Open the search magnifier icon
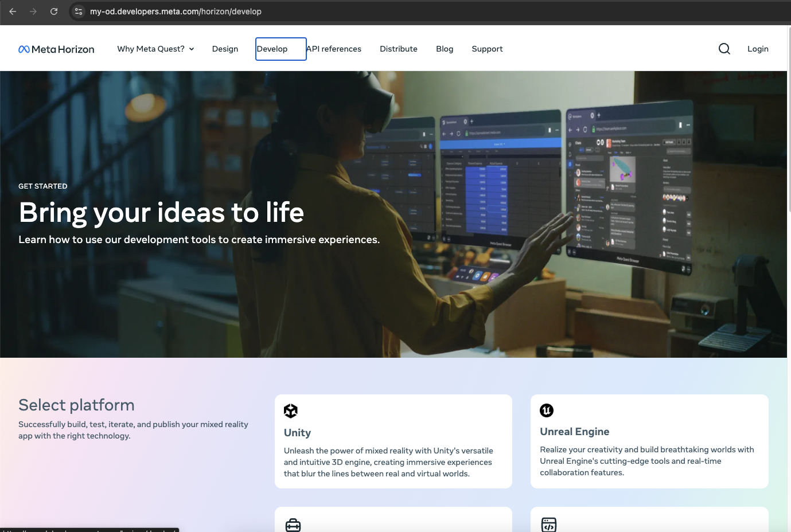Screen dimensions: 791x532 tap(724, 49)
